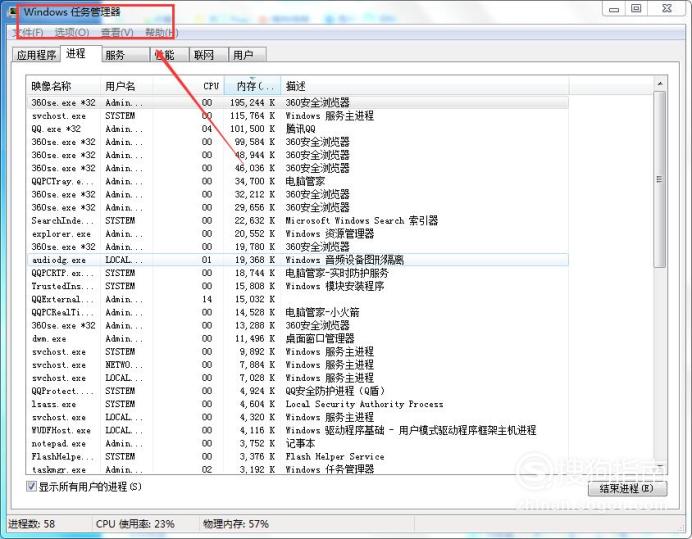Select the QQPCRealTi... process row
Image resolution: width=692 pixels, height=539 pixels.
tap(298, 313)
